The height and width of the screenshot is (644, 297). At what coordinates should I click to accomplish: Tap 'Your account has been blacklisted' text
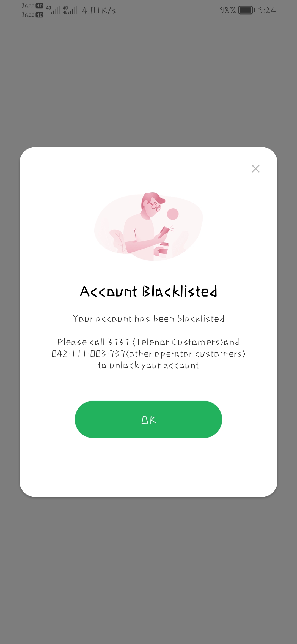pyautogui.click(x=148, y=319)
